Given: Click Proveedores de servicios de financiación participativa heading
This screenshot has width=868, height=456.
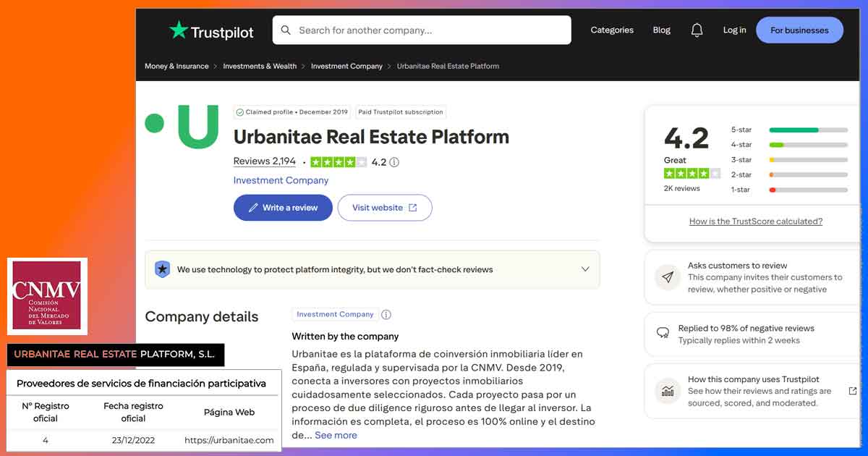Looking at the screenshot, I should (141, 384).
